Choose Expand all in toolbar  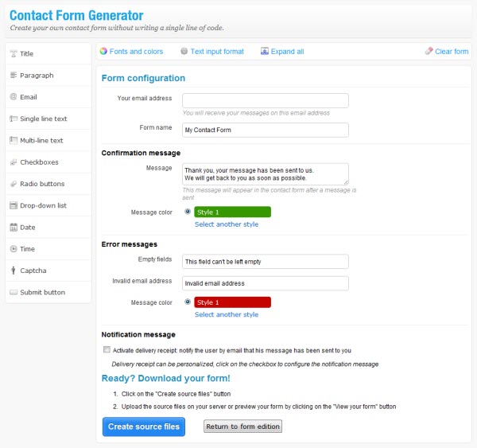(287, 52)
